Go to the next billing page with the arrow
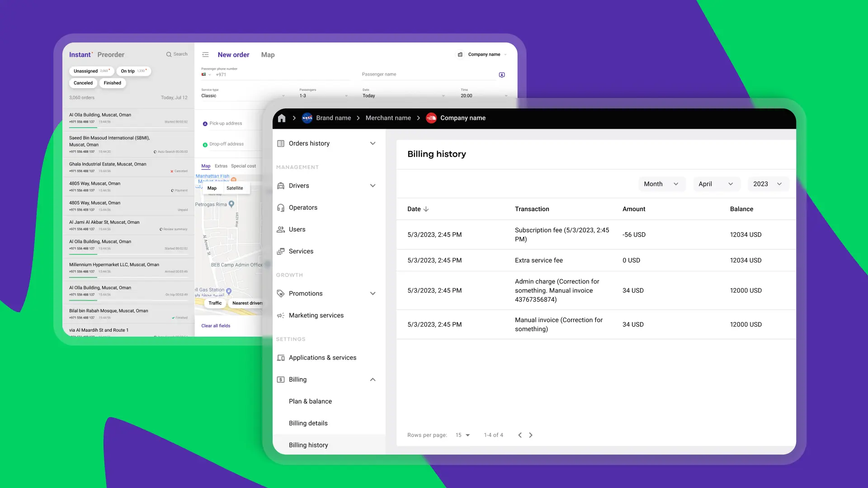Screen dimensions: 868x488 [x=531, y=435]
